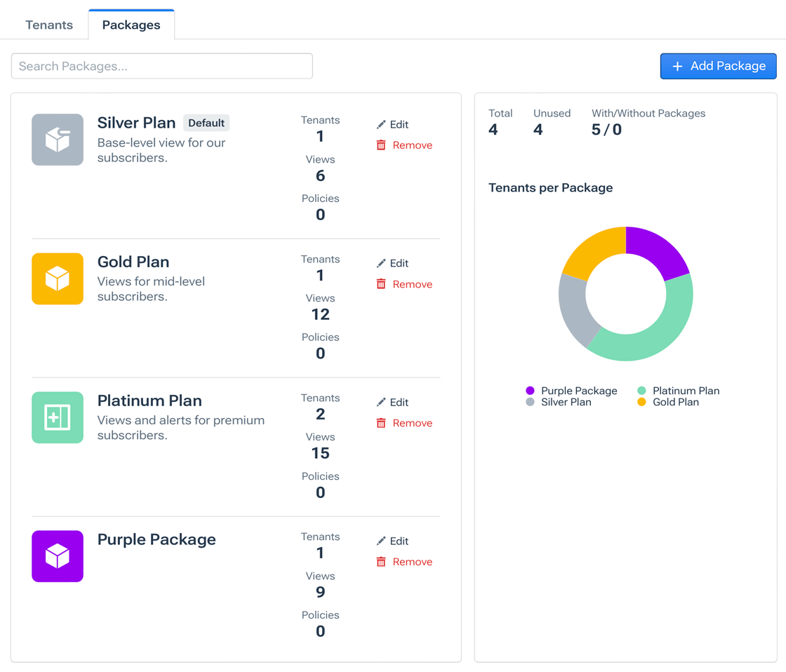Click Edit next to Platinum Plan
The image size is (786, 672).
coord(400,402)
